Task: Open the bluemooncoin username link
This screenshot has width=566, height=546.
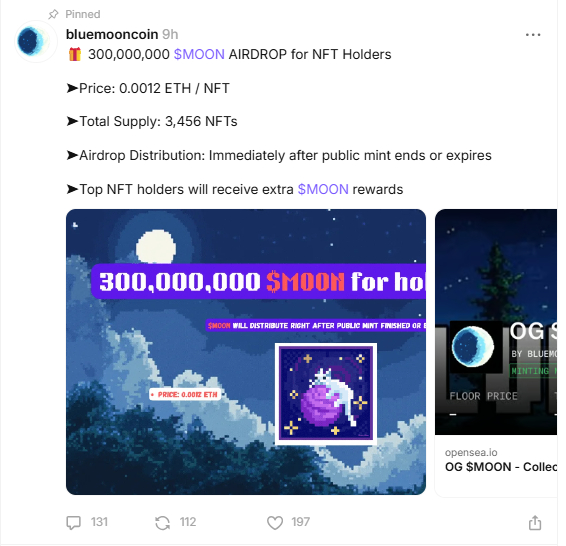Action: [112, 34]
